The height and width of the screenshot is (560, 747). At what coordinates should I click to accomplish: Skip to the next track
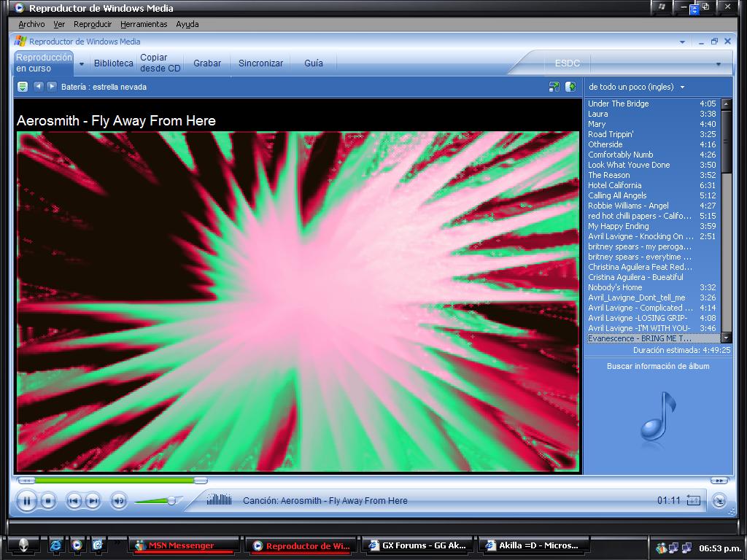(93, 501)
